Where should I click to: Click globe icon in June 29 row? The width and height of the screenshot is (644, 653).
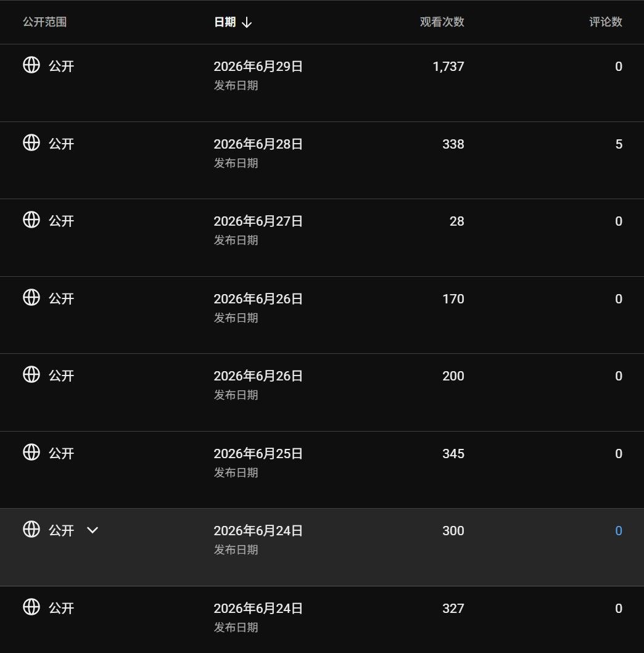tap(31, 65)
